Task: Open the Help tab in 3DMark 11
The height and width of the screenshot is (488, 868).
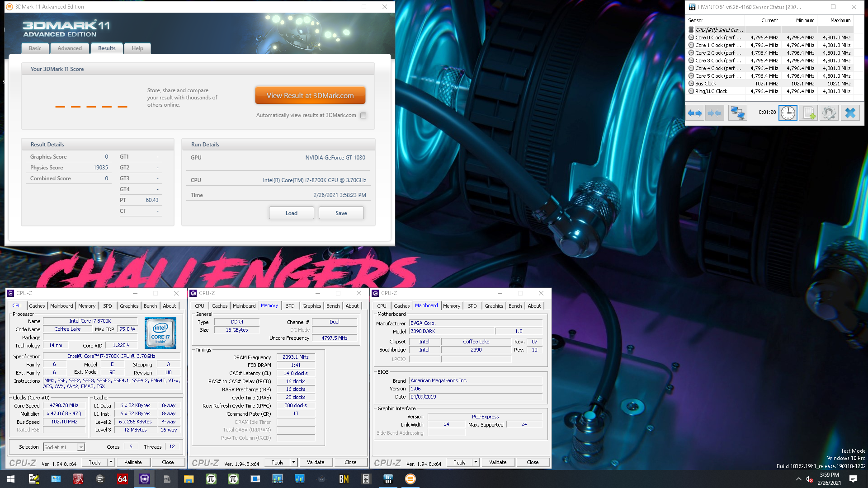Action: (x=137, y=48)
